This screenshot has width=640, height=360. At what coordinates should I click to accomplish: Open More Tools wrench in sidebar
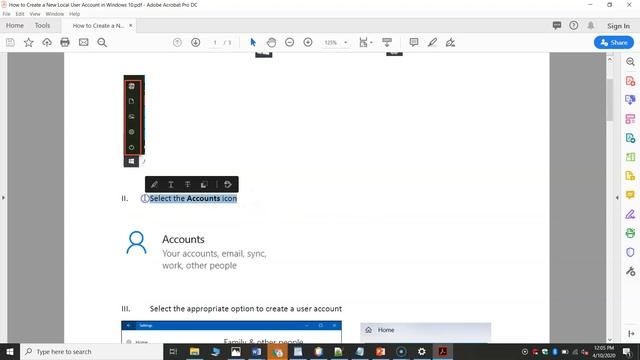pyautogui.click(x=630, y=271)
